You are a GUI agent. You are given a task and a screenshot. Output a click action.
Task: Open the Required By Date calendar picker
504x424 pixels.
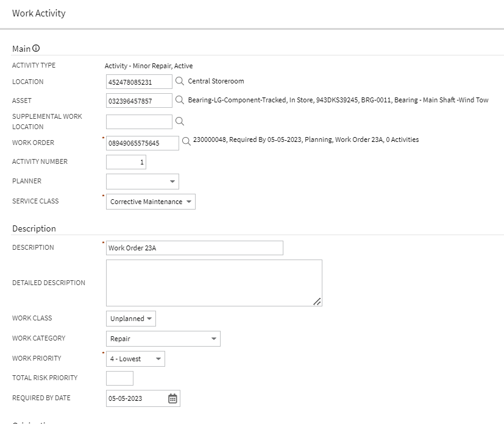tap(172, 398)
